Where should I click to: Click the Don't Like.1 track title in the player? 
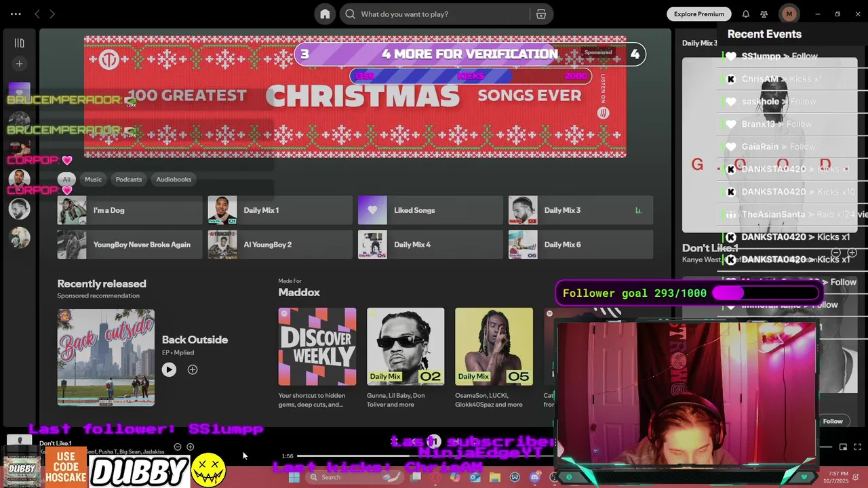[x=56, y=443]
